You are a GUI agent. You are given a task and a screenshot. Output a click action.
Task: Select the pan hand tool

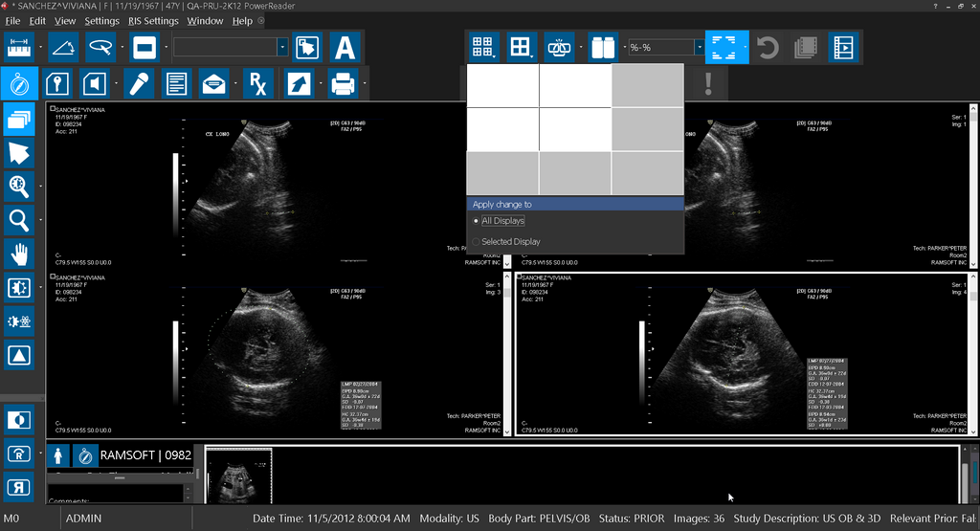19,254
